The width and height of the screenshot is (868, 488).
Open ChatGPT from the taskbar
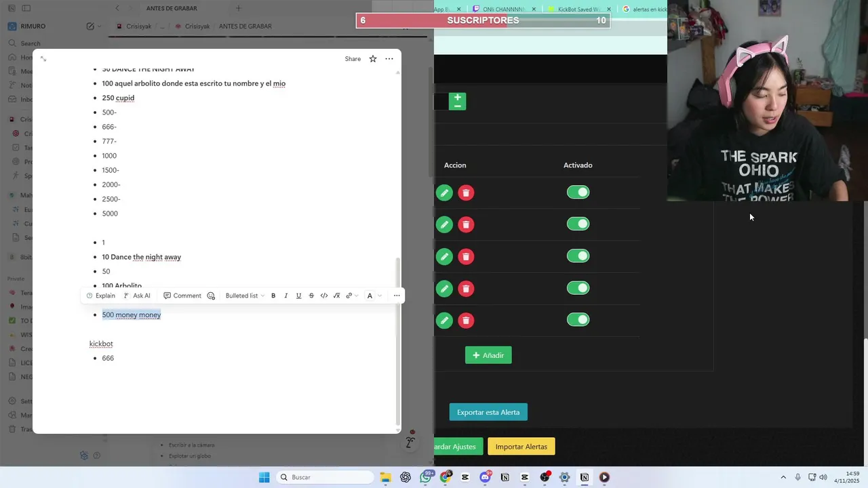[406, 477]
